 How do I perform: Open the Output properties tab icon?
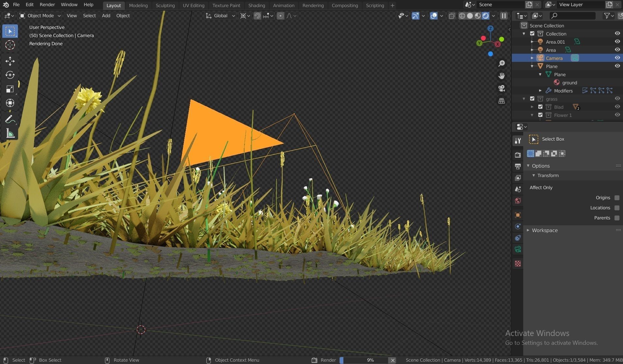(518, 166)
